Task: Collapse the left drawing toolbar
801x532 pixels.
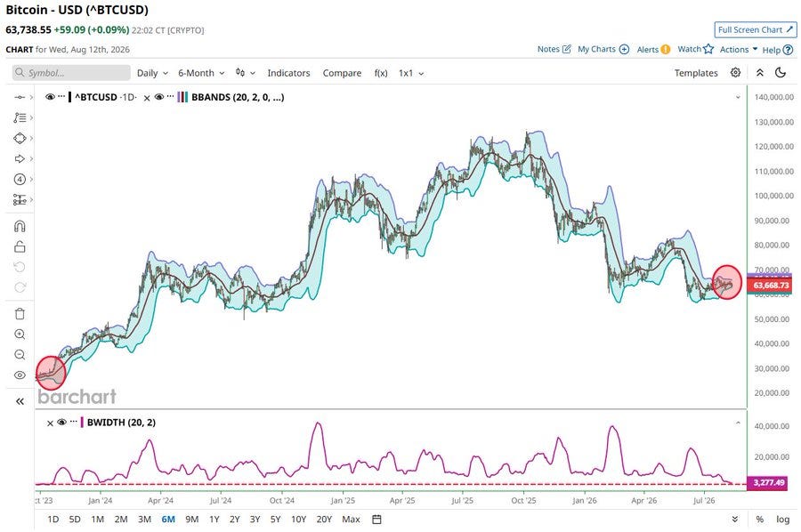Action: [20, 401]
